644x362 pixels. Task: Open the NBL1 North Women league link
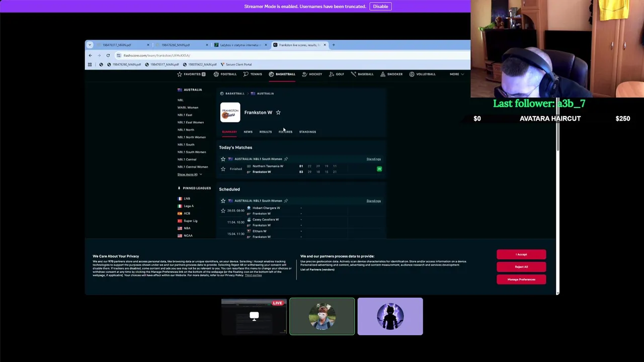pyautogui.click(x=192, y=137)
